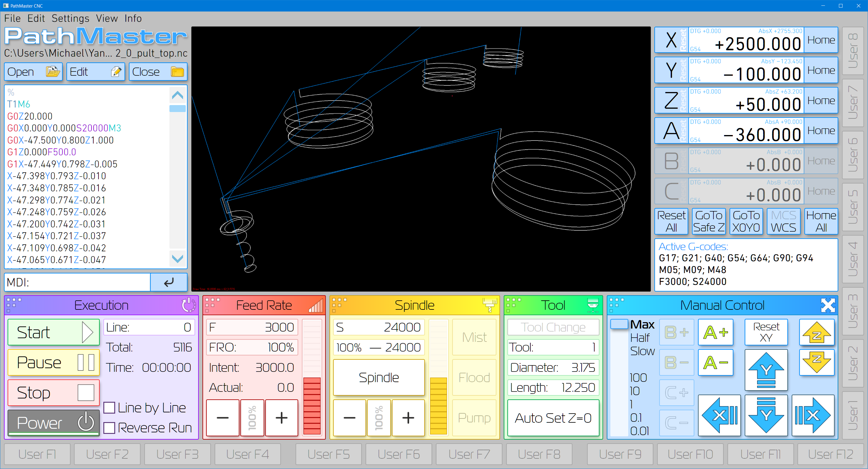Submit MDI command with enter arrow

click(x=169, y=282)
